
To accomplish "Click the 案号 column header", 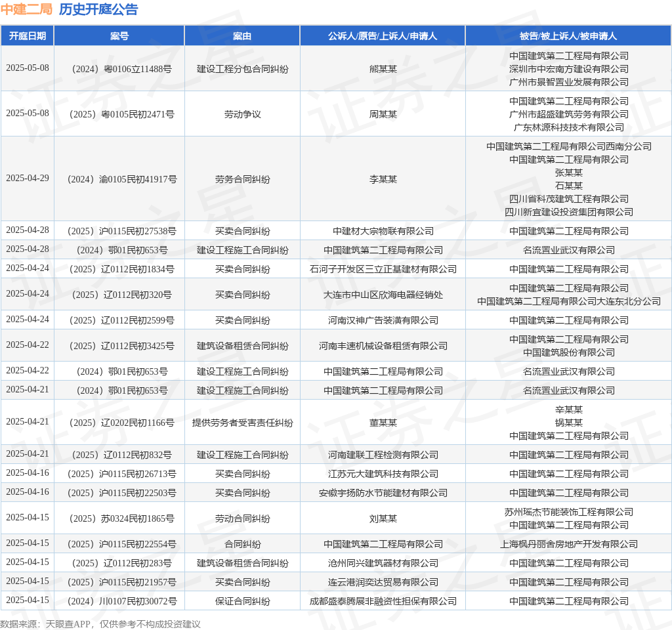I will click(x=119, y=36).
